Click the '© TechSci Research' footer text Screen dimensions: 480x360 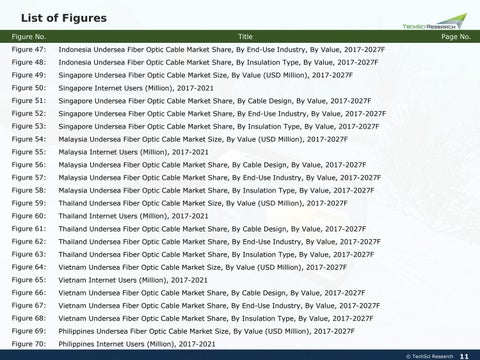[x=430, y=356]
